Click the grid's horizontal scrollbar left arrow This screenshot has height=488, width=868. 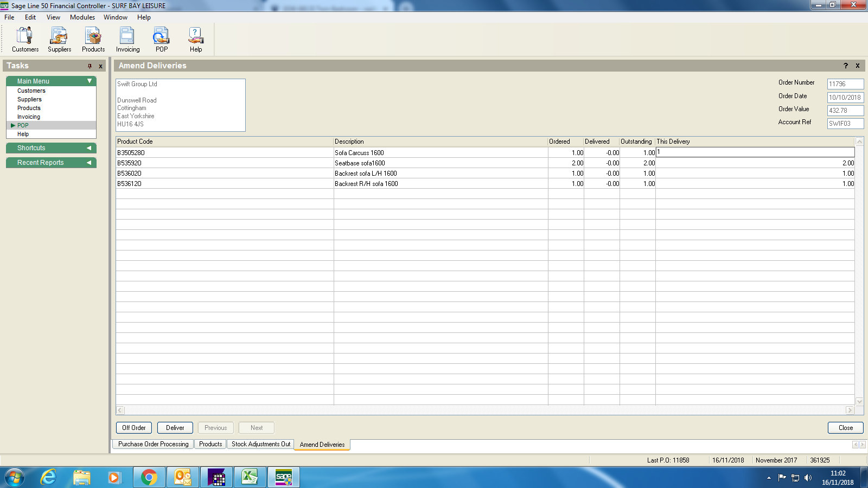120,410
